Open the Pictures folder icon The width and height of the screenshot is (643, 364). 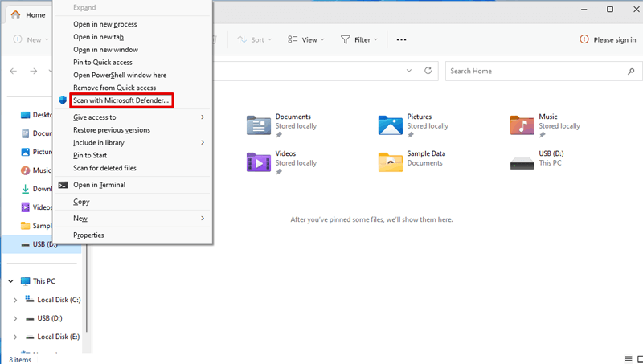[x=391, y=125]
